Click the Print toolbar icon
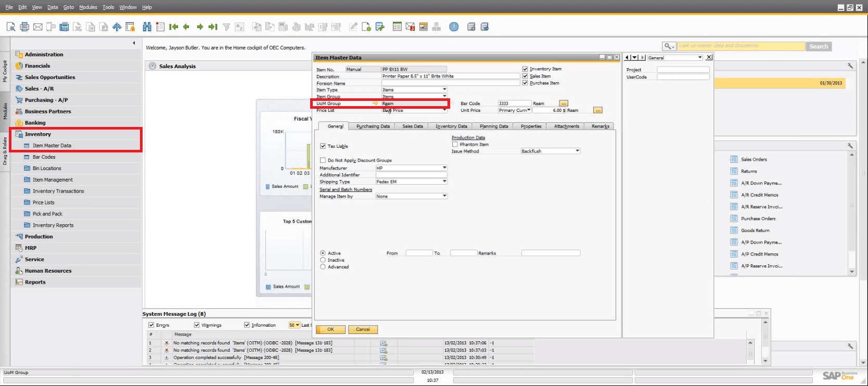This screenshot has width=868, height=386. 24,27
